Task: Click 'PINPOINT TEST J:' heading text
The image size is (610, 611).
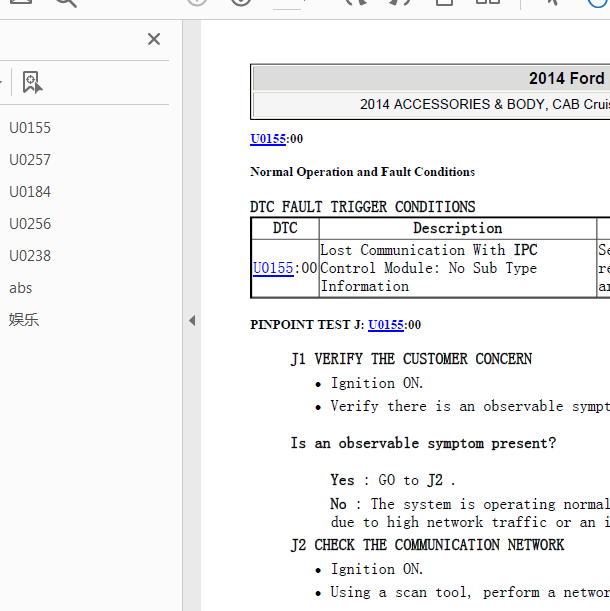Action: (307, 325)
